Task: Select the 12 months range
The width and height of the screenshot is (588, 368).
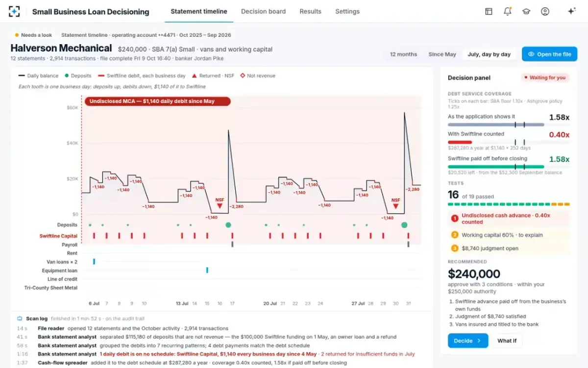Action: click(403, 54)
